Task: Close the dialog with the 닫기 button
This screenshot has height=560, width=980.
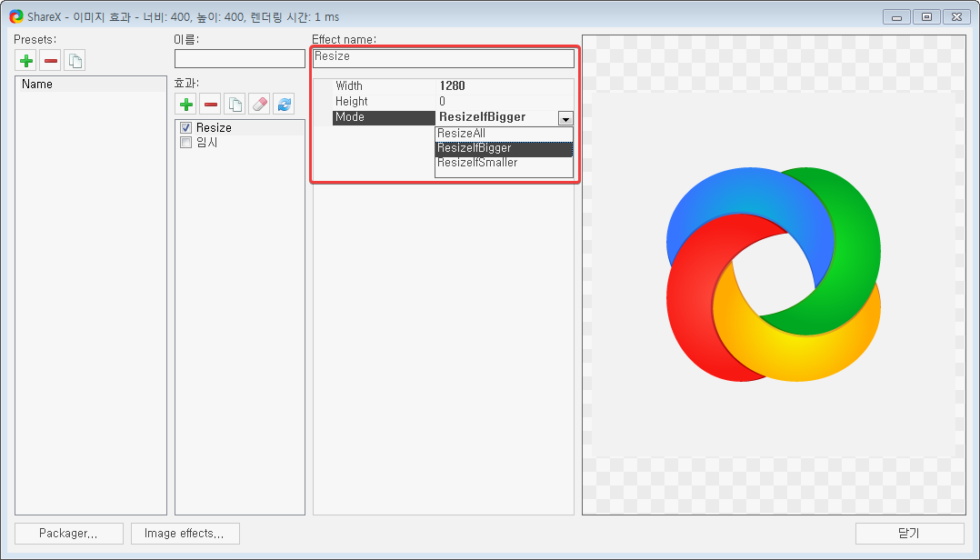Action: point(909,534)
